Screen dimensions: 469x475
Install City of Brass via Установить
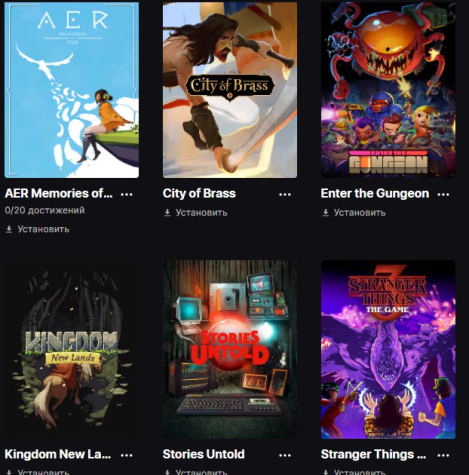coord(201,213)
